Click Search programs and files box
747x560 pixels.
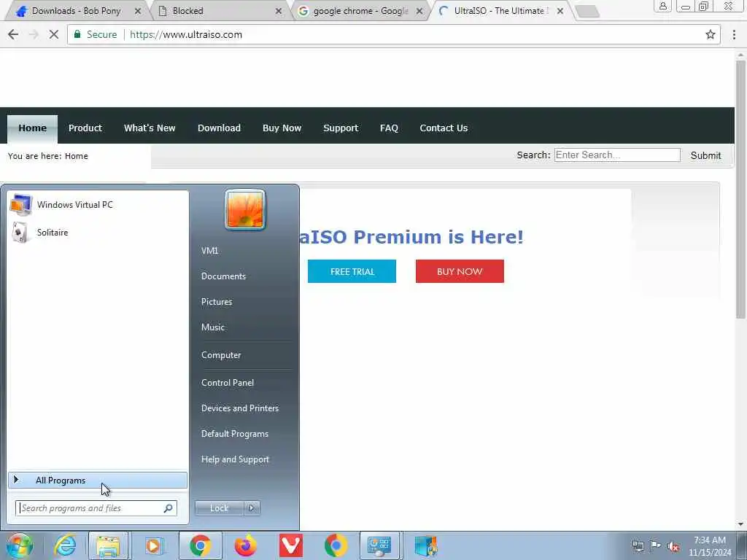96,508
